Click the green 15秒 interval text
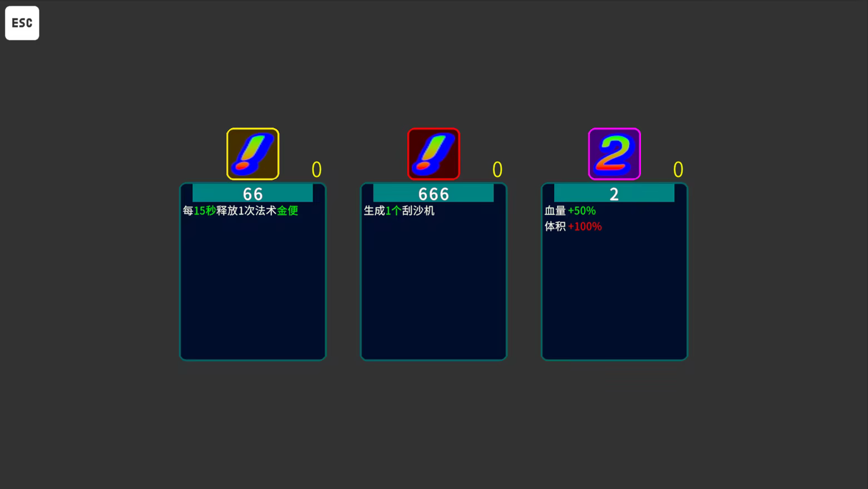The image size is (868, 489). tap(205, 211)
